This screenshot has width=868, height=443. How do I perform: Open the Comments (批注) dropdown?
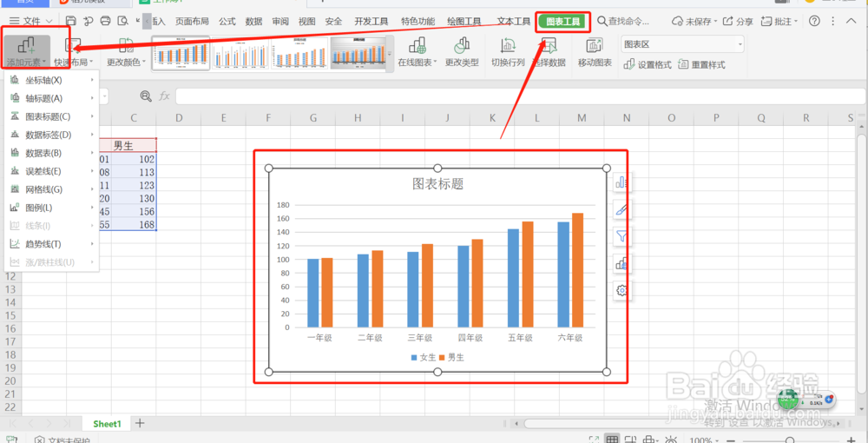point(779,22)
